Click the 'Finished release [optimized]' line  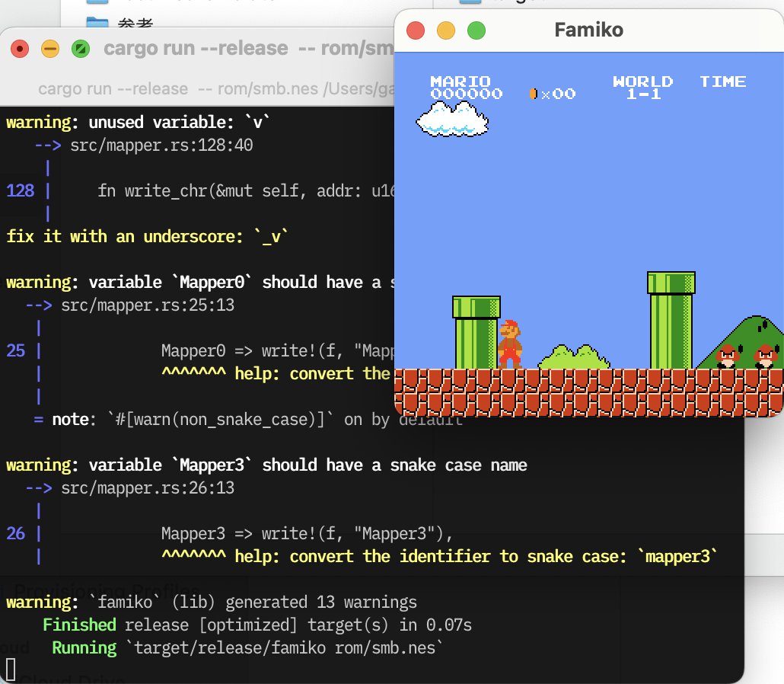257,625
